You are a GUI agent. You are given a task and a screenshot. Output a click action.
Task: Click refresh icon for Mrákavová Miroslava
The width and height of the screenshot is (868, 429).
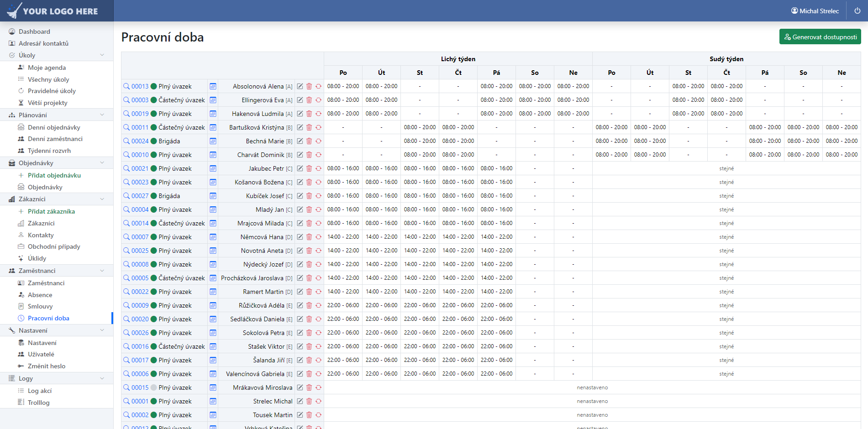pos(318,387)
